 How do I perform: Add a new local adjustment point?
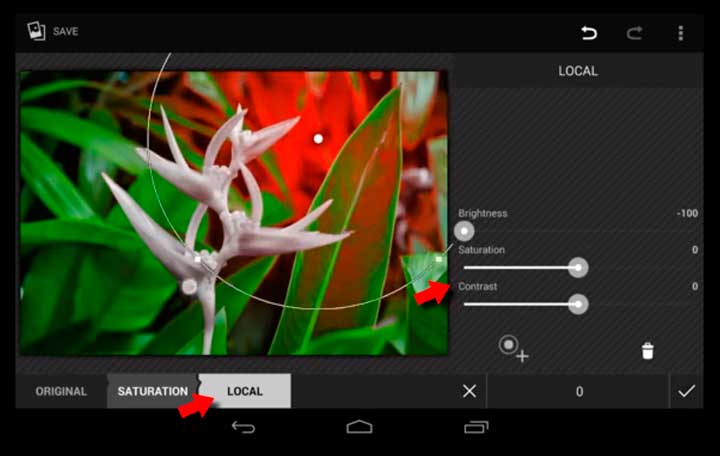tap(514, 348)
